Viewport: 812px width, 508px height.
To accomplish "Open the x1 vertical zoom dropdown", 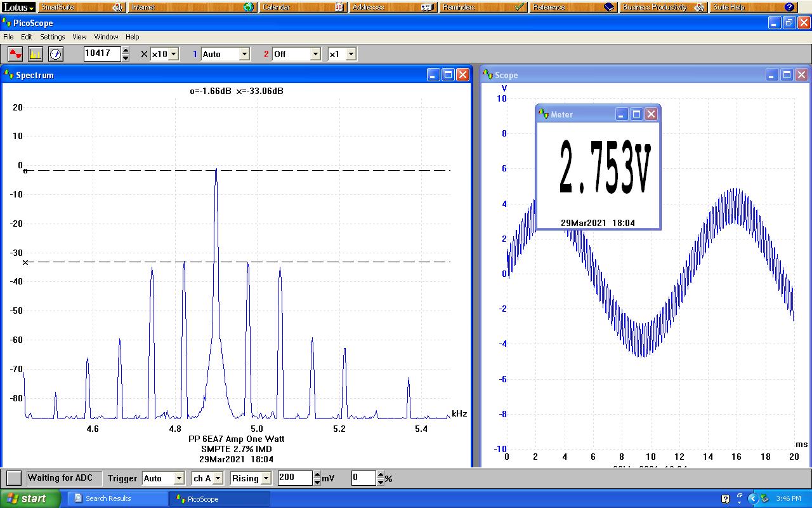I will (351, 54).
